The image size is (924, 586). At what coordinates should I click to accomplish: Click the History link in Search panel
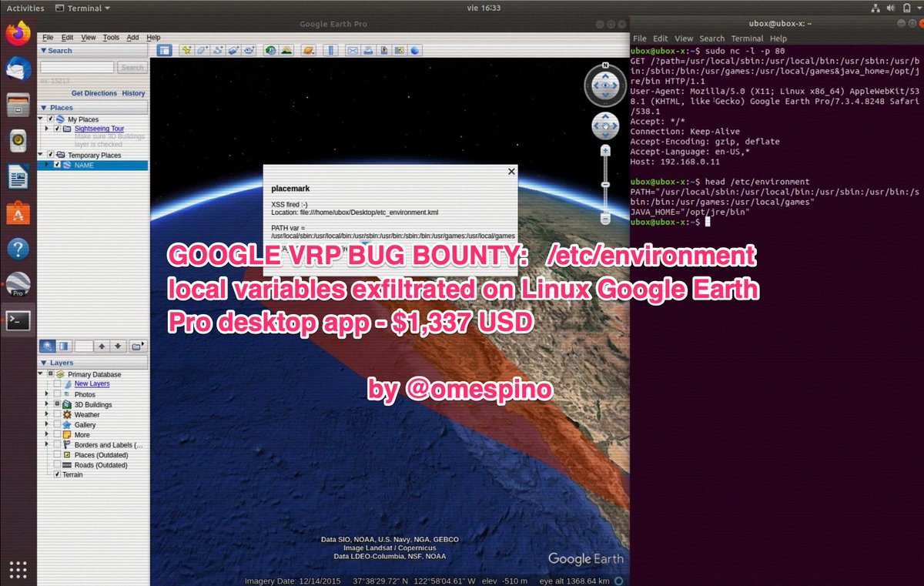click(133, 93)
